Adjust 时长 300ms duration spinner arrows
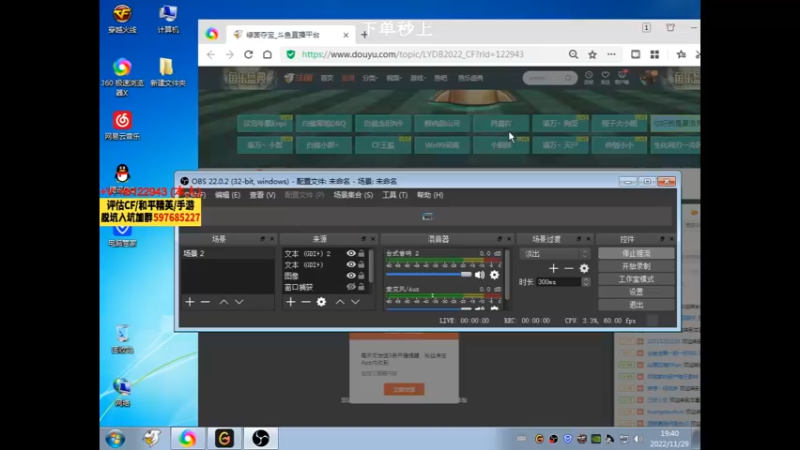The image size is (800, 450). (x=586, y=282)
